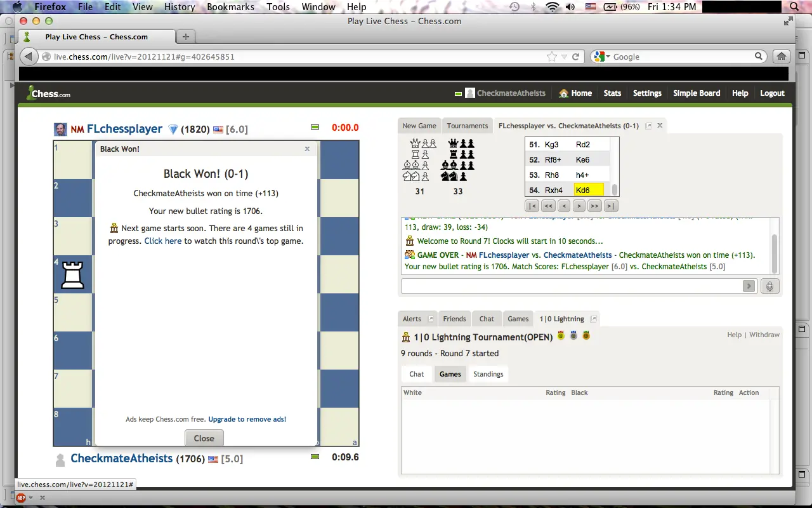Pop out the FLchessplayer vs. CheckmateAtheists game tab
Image resolution: width=812 pixels, height=508 pixels.
pos(648,126)
